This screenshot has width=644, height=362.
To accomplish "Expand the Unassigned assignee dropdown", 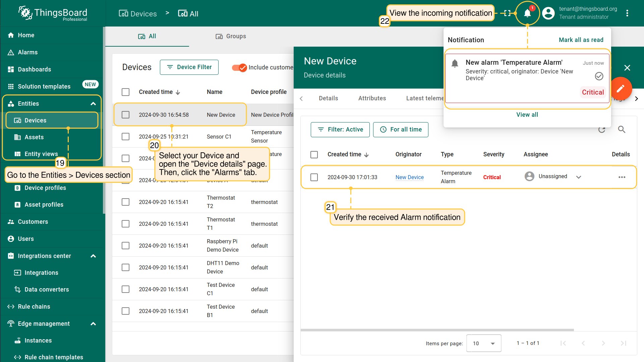I will pyautogui.click(x=579, y=177).
